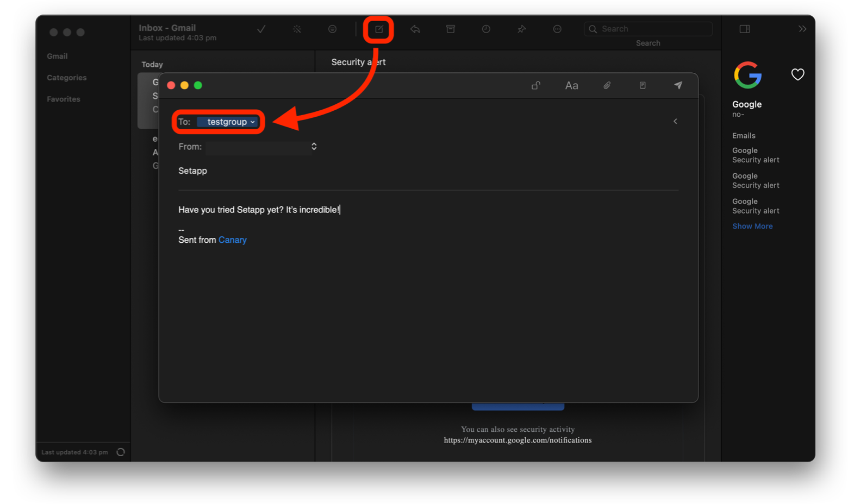The width and height of the screenshot is (848, 504).
Task: Collapse the recipient details with the chevron
Action: 675,121
